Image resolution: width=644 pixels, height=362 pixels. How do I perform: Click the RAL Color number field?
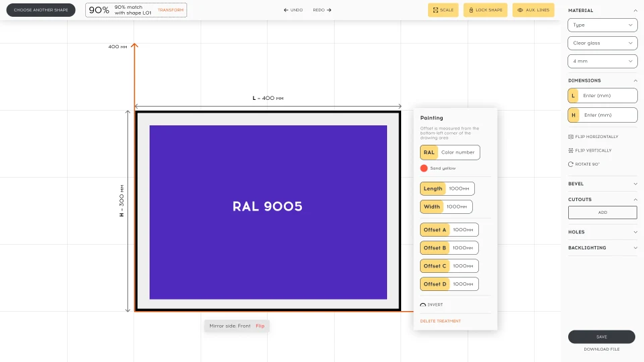coord(449,152)
